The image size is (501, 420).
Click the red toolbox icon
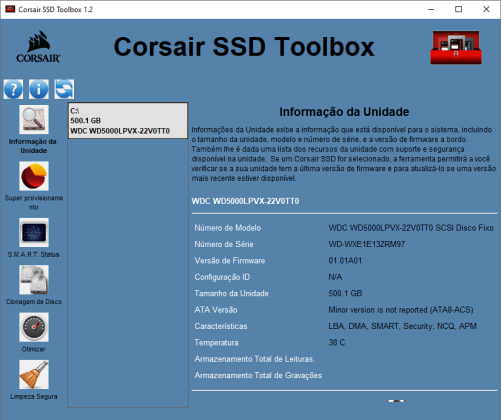click(x=456, y=47)
